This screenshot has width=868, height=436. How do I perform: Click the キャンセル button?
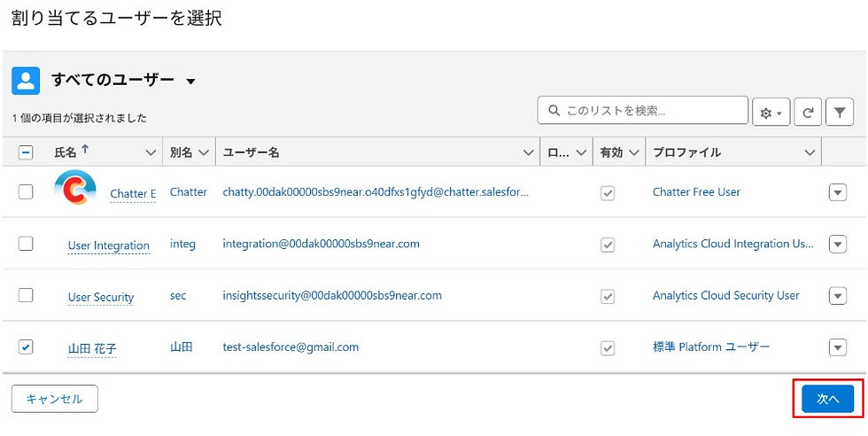(54, 399)
